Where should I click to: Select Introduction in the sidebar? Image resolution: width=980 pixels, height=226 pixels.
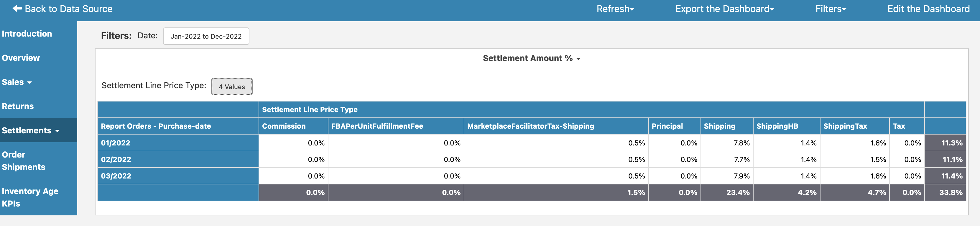tap(27, 33)
